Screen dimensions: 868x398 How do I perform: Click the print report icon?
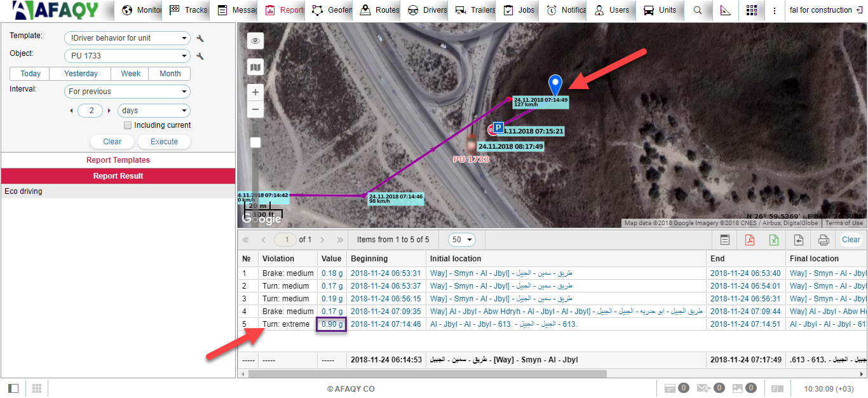(x=824, y=240)
